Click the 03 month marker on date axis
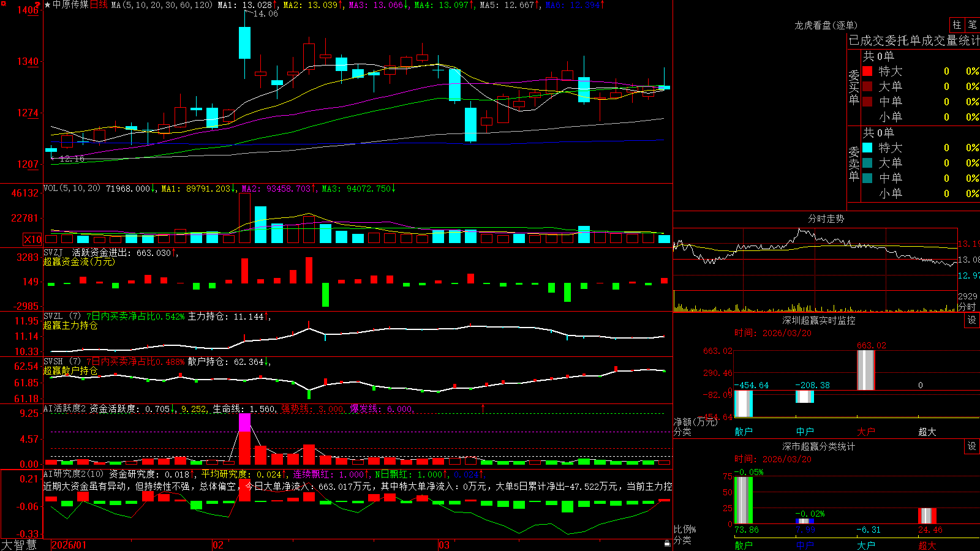This screenshot has width=980, height=551. pos(444,545)
